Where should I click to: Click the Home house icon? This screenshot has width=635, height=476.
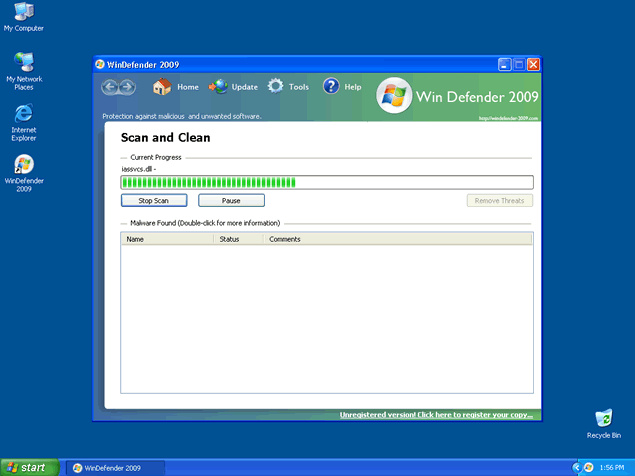tap(162, 87)
